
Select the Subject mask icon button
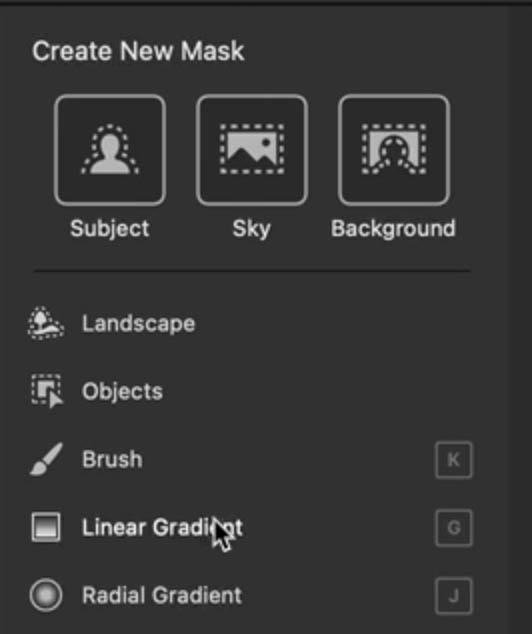tap(110, 150)
